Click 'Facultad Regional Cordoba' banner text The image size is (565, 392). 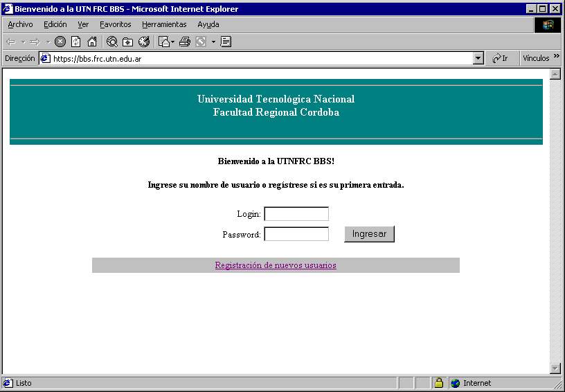coord(276,112)
